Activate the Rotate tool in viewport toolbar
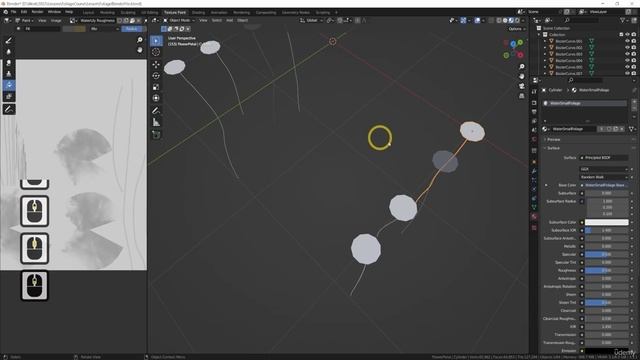Screen dimensions: 640x360 (x=156, y=76)
